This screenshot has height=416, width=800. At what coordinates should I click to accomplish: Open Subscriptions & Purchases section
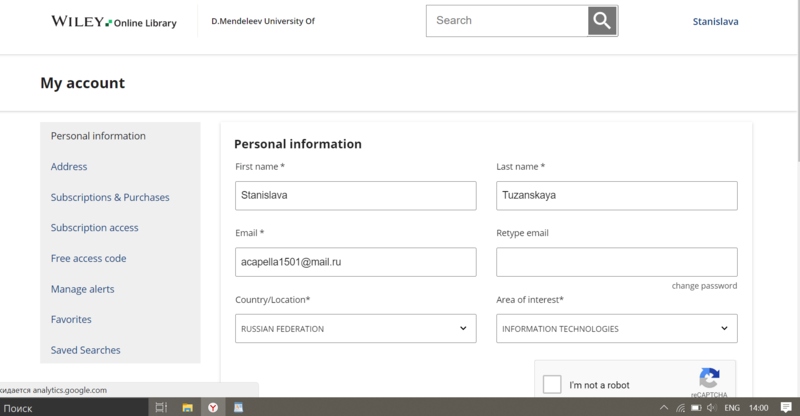click(x=110, y=197)
